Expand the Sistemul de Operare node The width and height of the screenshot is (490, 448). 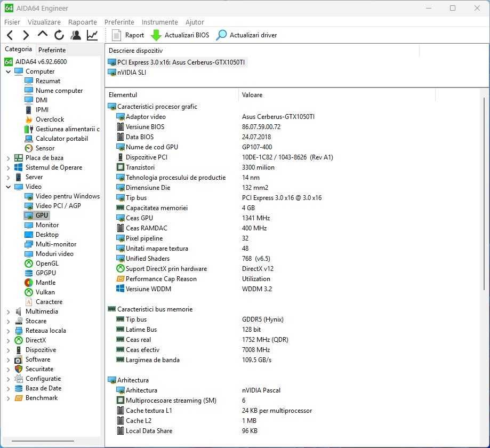pyautogui.click(x=9, y=168)
